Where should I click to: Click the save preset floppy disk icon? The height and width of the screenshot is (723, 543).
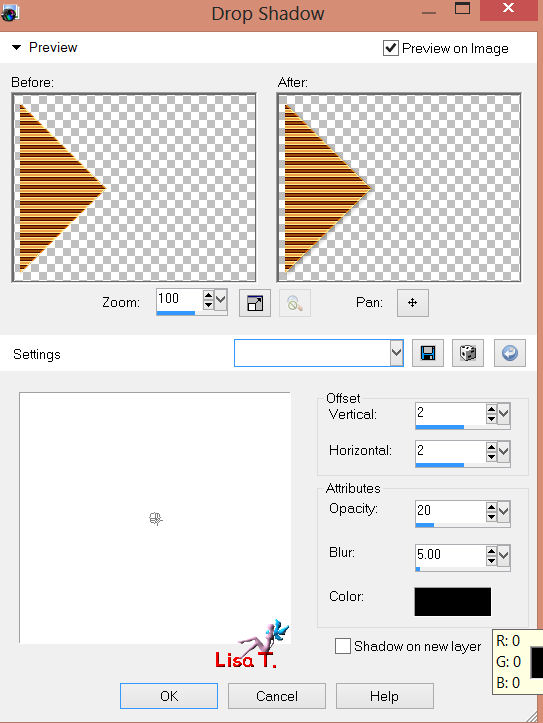coord(428,354)
